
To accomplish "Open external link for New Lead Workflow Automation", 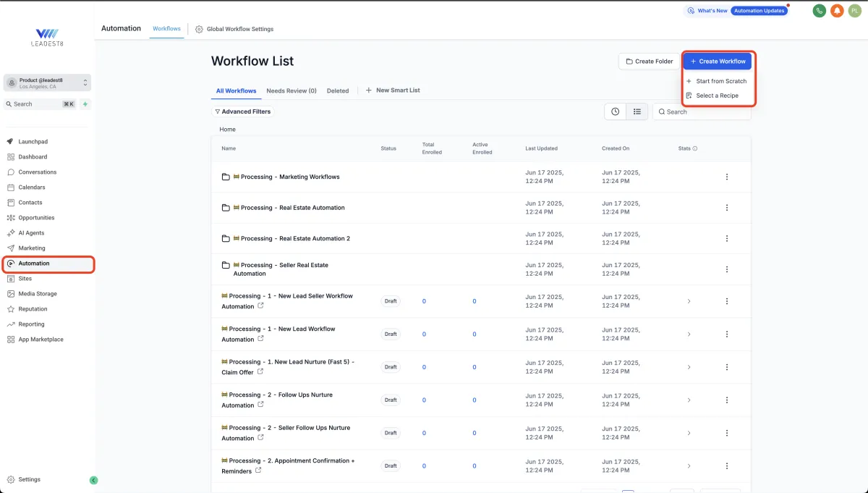I will (260, 338).
